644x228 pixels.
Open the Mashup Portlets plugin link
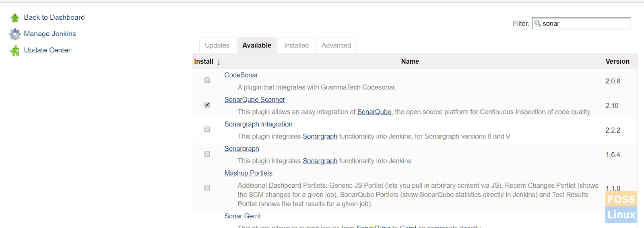click(248, 173)
